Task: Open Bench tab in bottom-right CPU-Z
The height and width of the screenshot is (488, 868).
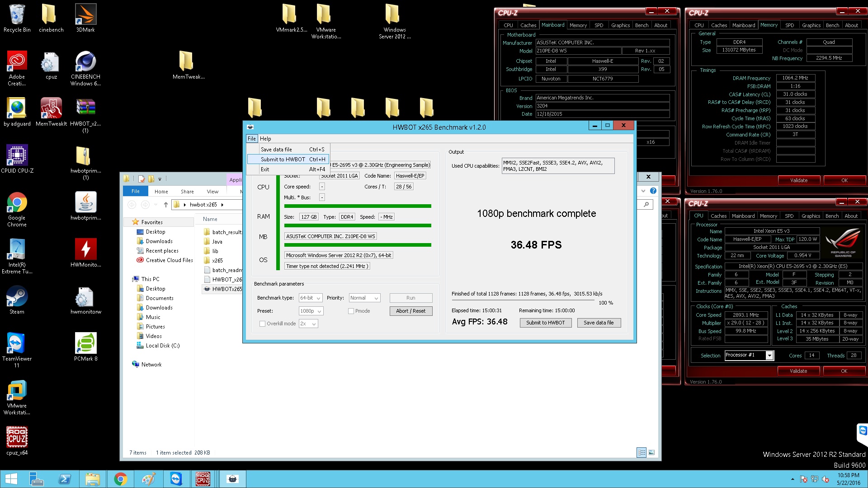Action: (x=832, y=216)
